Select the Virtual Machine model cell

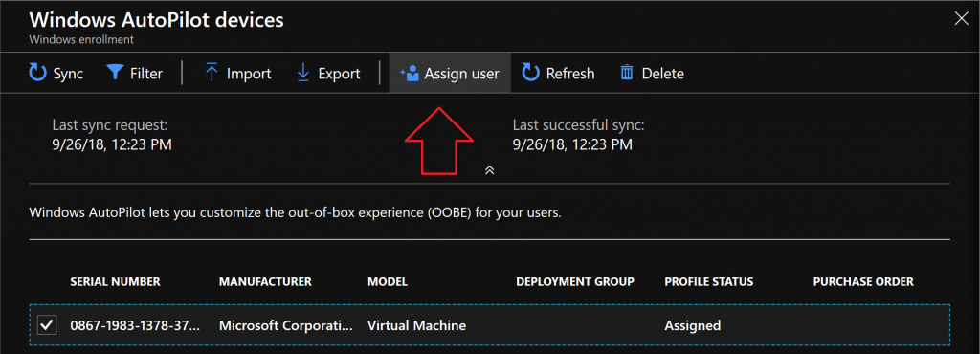(x=417, y=325)
